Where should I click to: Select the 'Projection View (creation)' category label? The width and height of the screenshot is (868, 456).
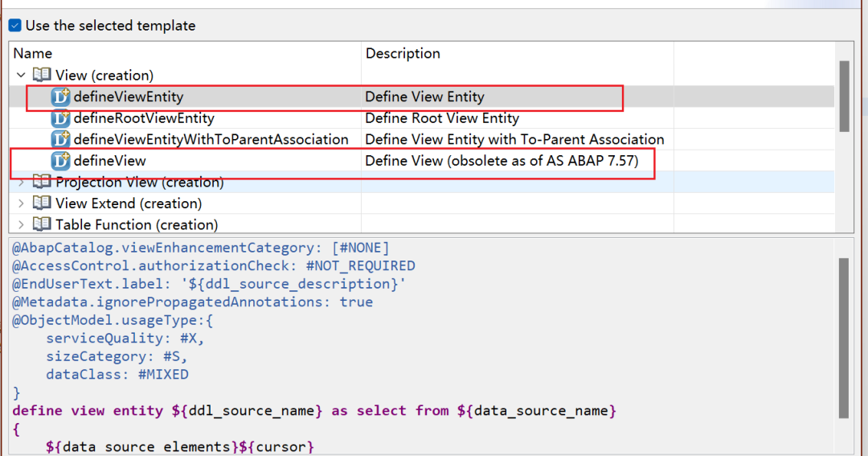click(140, 183)
